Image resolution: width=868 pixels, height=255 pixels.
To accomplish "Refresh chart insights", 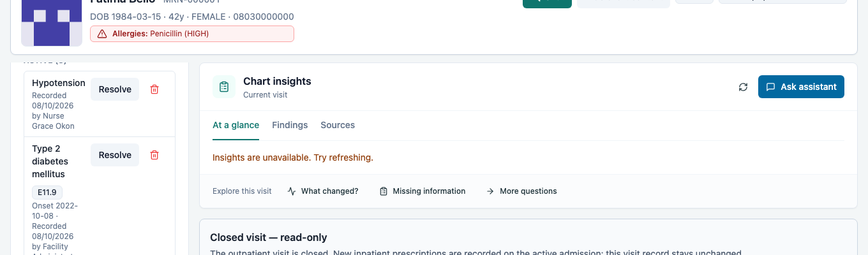I will pyautogui.click(x=743, y=87).
